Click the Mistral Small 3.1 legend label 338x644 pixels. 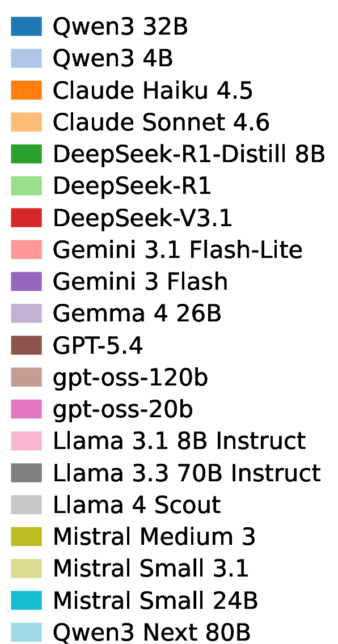(151, 568)
